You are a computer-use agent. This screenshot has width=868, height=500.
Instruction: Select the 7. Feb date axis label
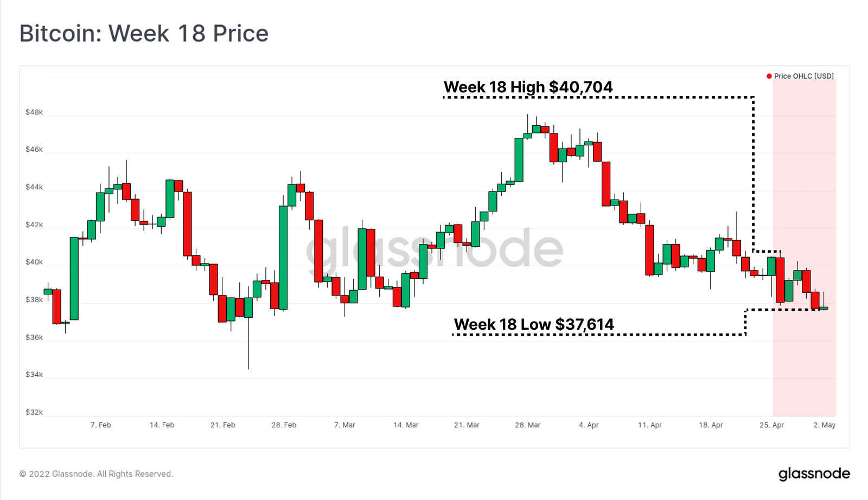[101, 425]
